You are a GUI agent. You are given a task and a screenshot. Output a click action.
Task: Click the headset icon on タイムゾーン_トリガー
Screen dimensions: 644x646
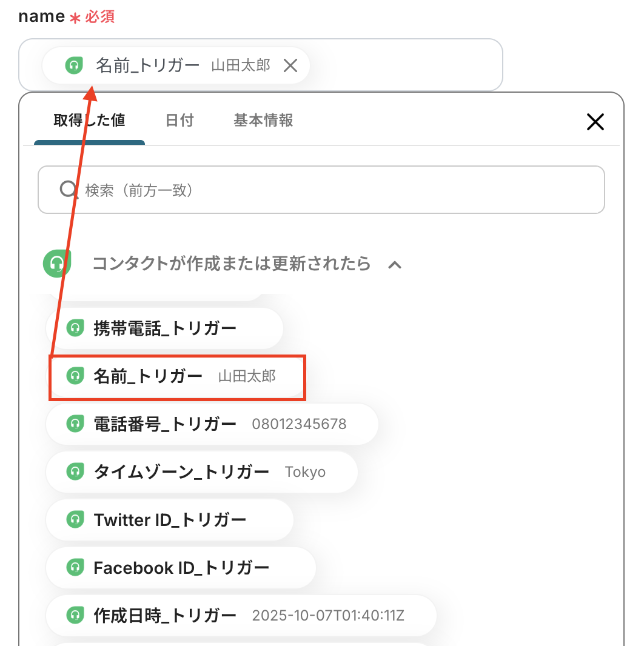pos(75,471)
